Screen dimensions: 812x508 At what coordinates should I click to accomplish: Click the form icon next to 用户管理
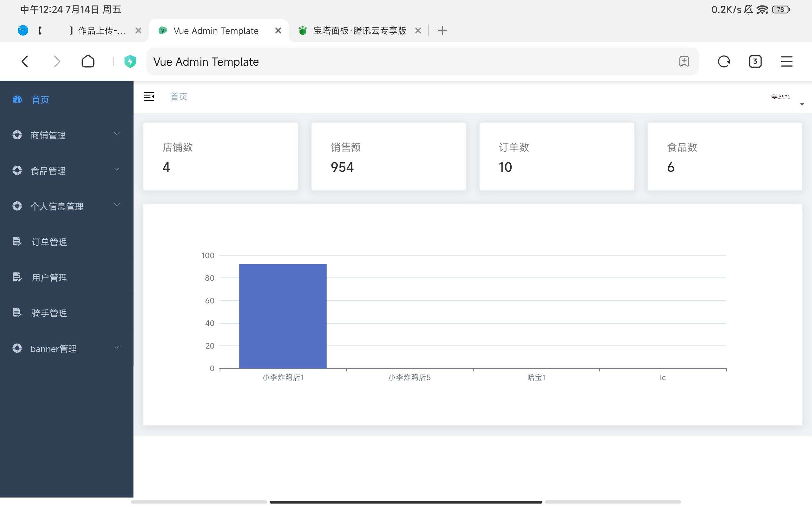17,277
